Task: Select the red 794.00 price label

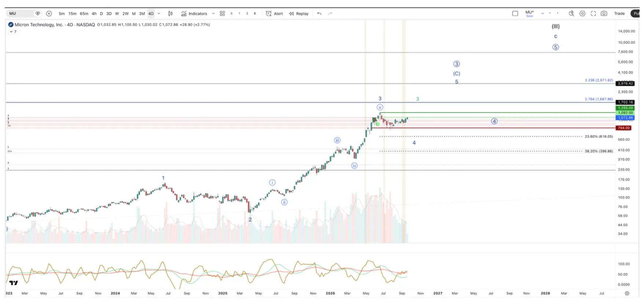Action: coord(623,128)
